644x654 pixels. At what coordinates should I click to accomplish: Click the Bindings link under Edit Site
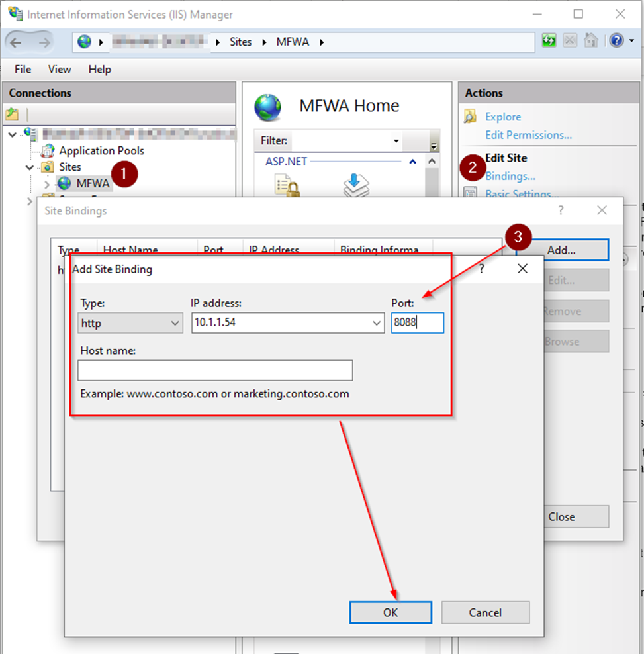[510, 176]
